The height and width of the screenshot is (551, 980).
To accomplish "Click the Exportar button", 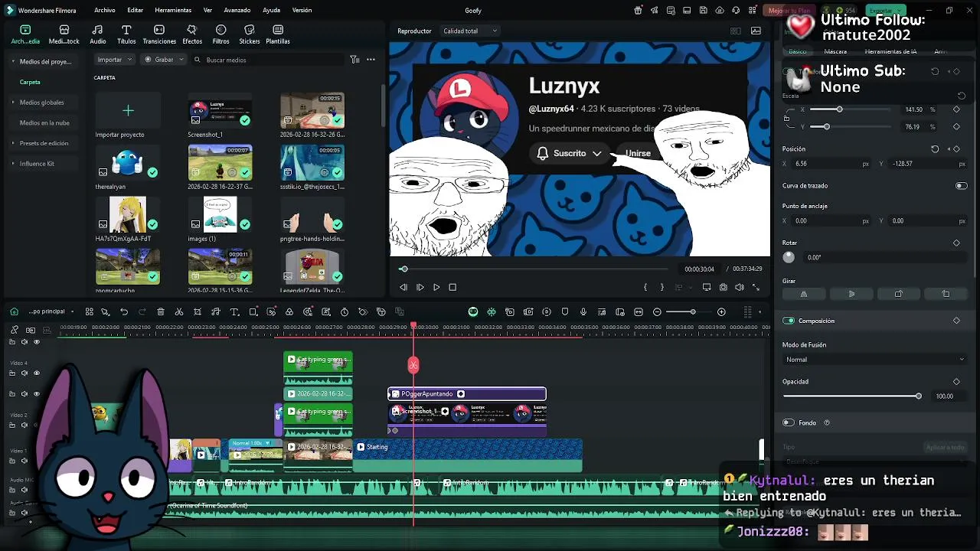I will coord(884,11).
